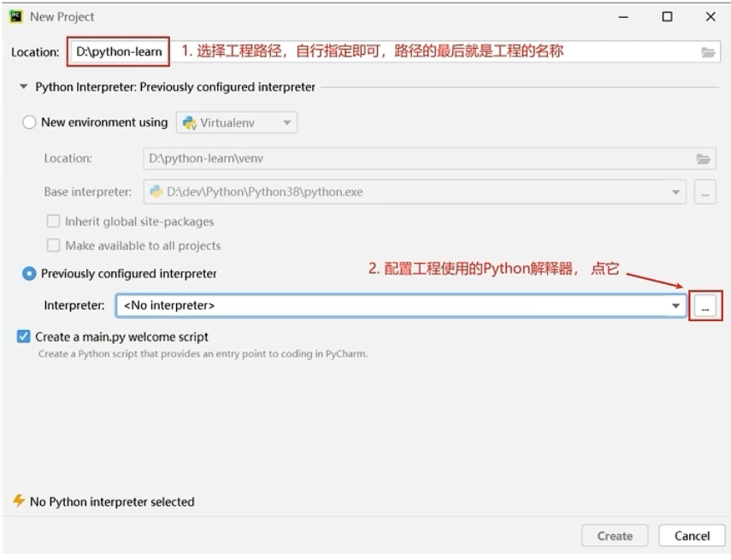
Task: Click the lightning bolt warning icon
Action: [18, 502]
